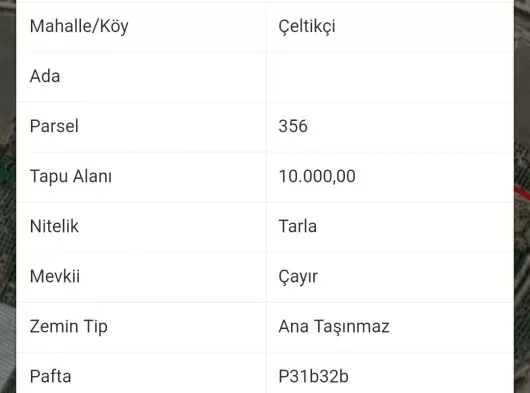530x393 pixels.
Task: Select the Çayır value
Action: tap(298, 276)
